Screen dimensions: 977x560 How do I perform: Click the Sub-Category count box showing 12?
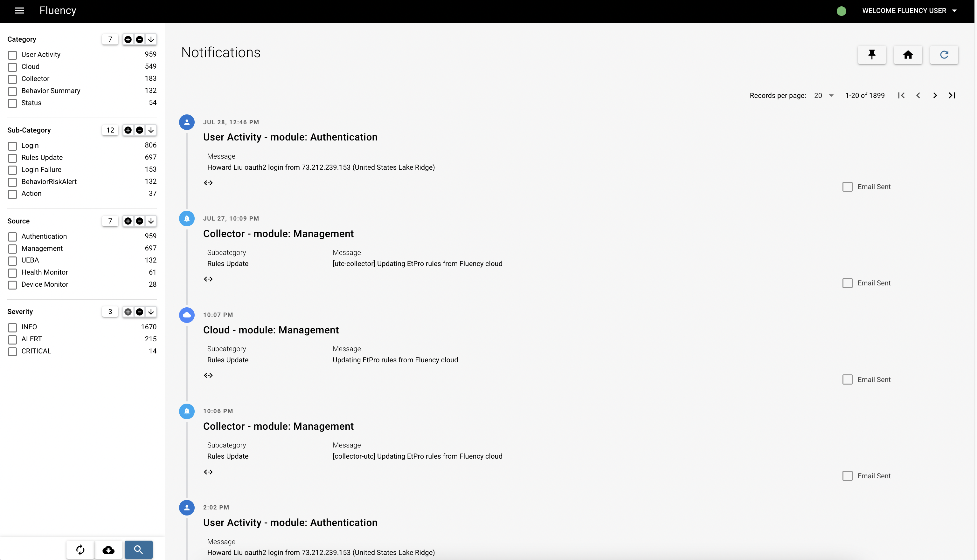[110, 130]
